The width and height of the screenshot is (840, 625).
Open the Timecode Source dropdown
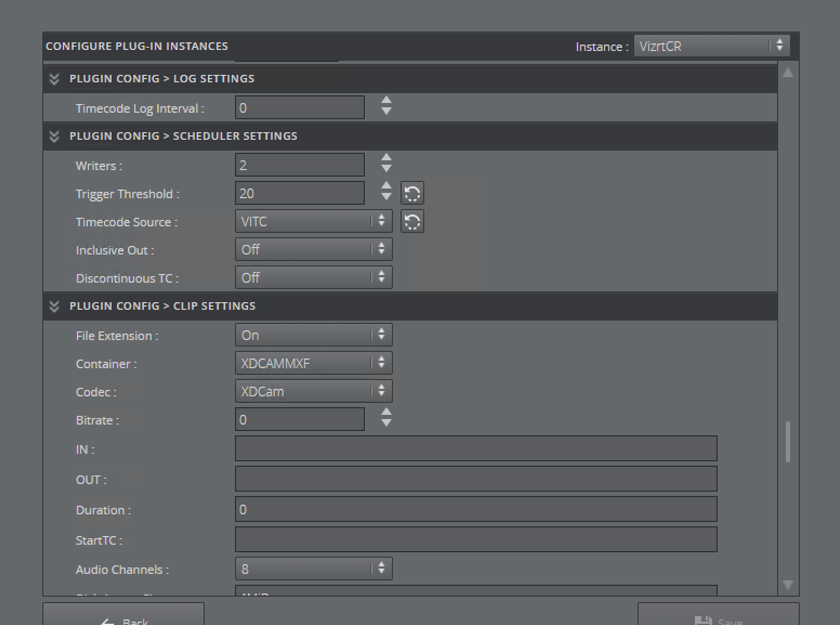click(313, 222)
